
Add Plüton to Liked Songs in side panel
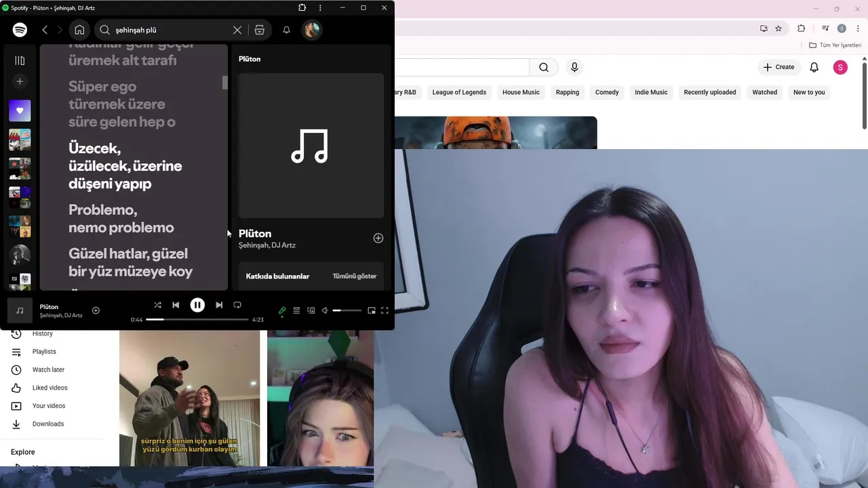click(378, 238)
